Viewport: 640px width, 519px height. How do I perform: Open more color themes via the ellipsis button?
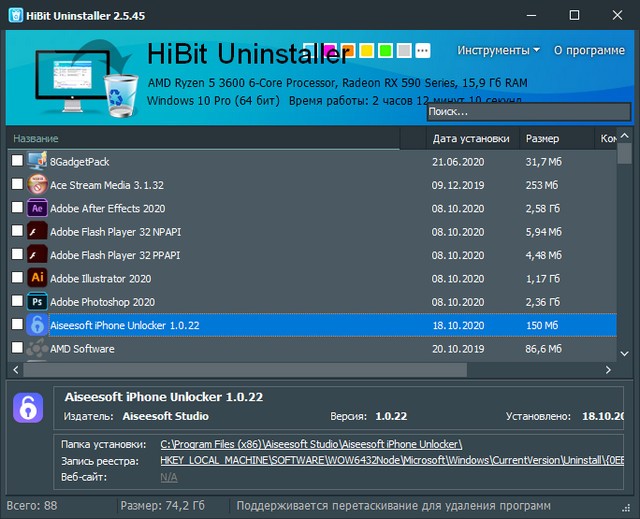422,50
